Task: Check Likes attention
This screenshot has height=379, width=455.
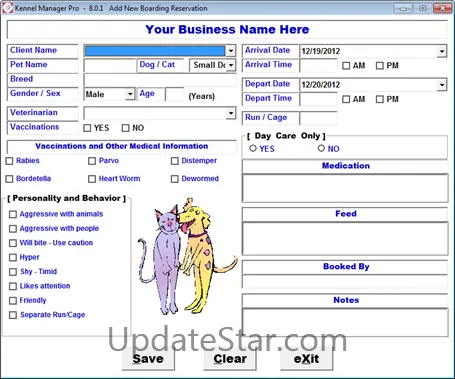Action: click(13, 286)
